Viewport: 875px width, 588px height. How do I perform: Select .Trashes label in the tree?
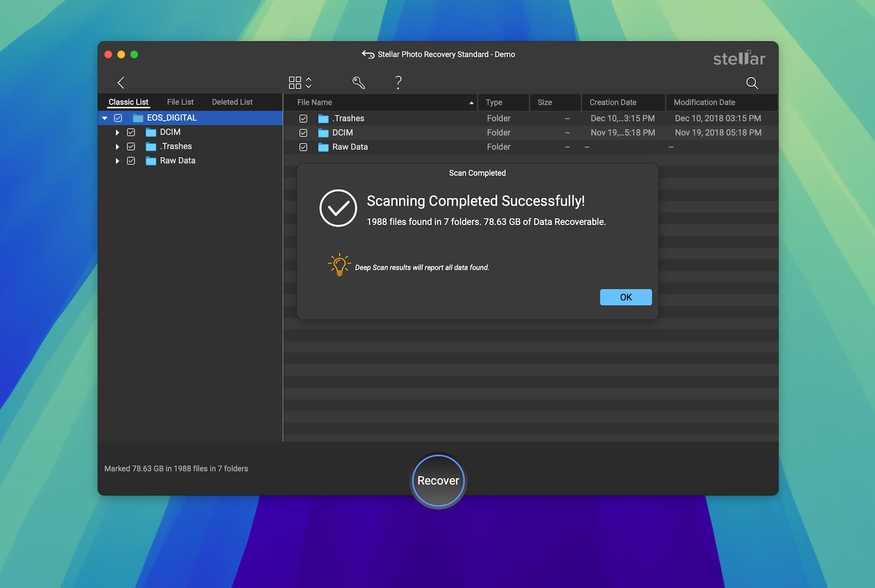click(x=176, y=146)
